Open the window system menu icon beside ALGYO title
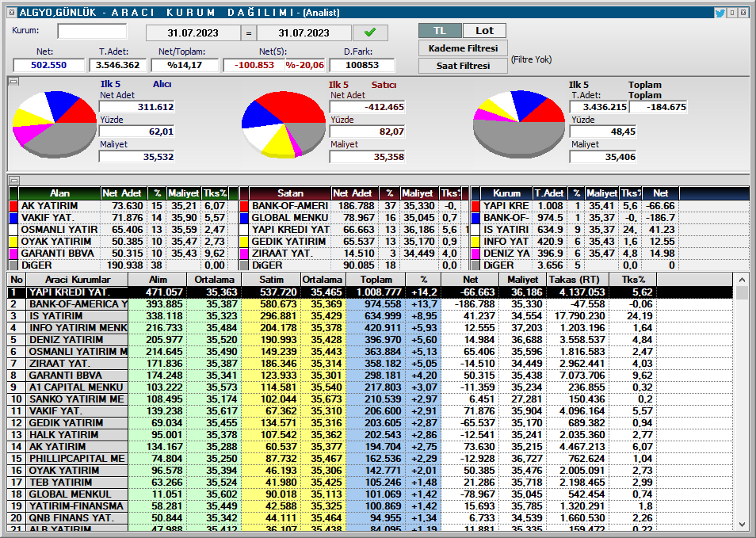Image resolution: width=756 pixels, height=538 pixels. click(12, 13)
